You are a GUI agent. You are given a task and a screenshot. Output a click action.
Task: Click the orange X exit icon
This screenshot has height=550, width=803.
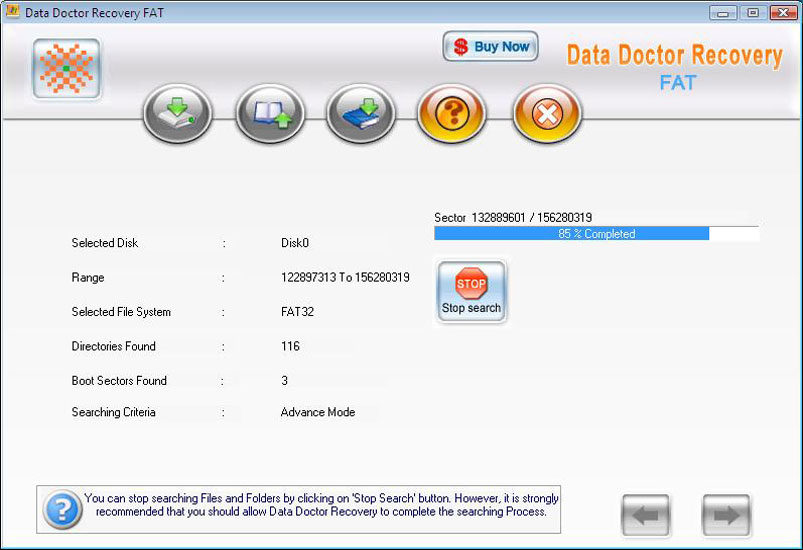pyautogui.click(x=547, y=114)
